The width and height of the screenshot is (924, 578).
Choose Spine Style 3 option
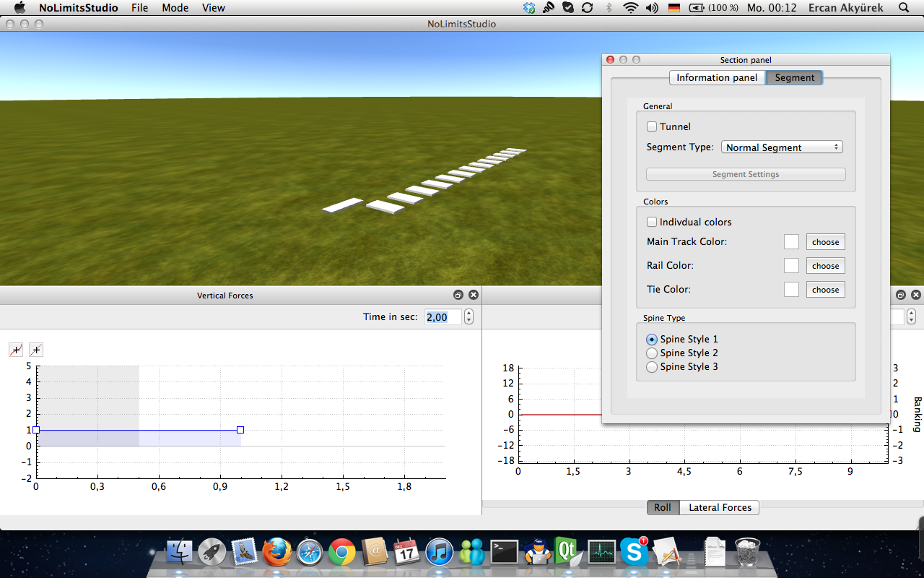pyautogui.click(x=652, y=367)
